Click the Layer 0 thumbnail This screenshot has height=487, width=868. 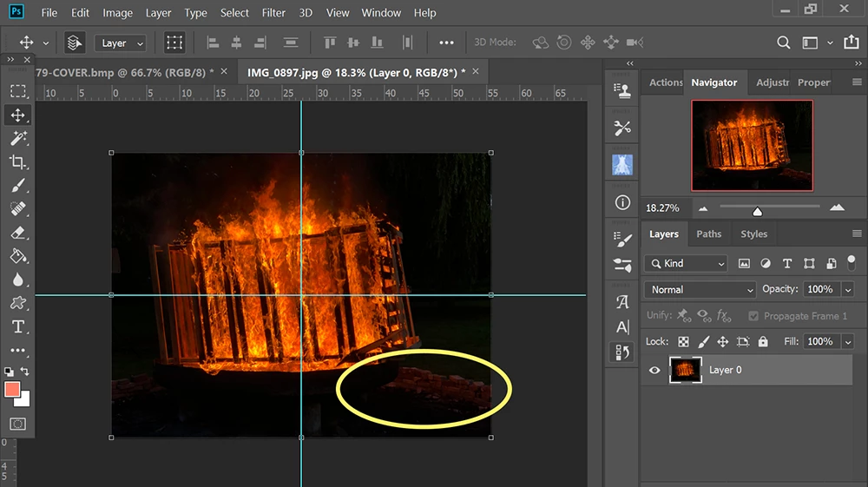pos(686,370)
